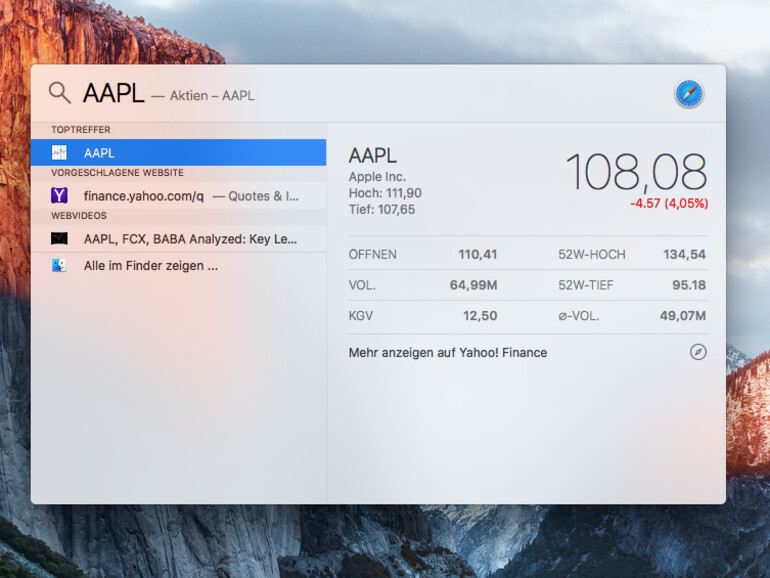The image size is (770, 578).
Task: Choose Alle im Finder zeigen
Action: [178, 266]
